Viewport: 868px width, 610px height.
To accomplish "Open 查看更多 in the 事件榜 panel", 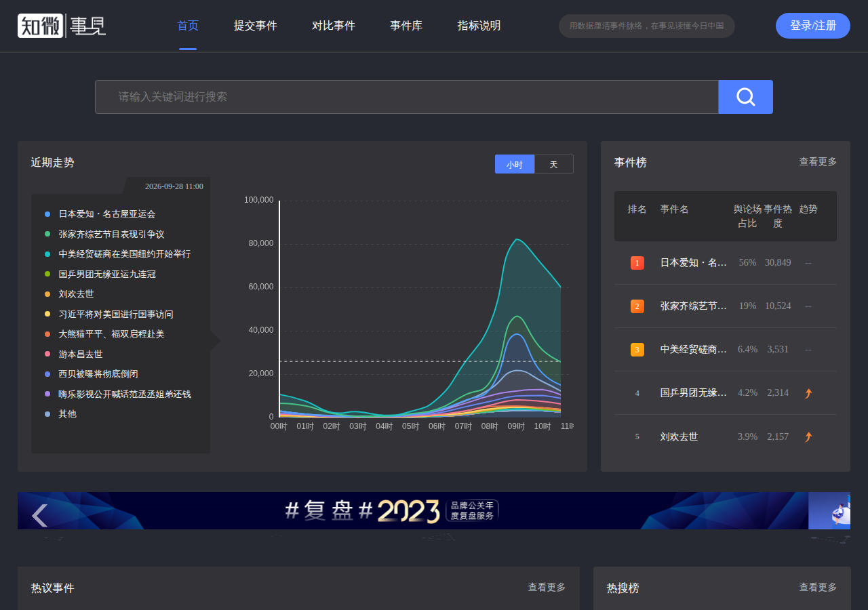I will pos(818,162).
